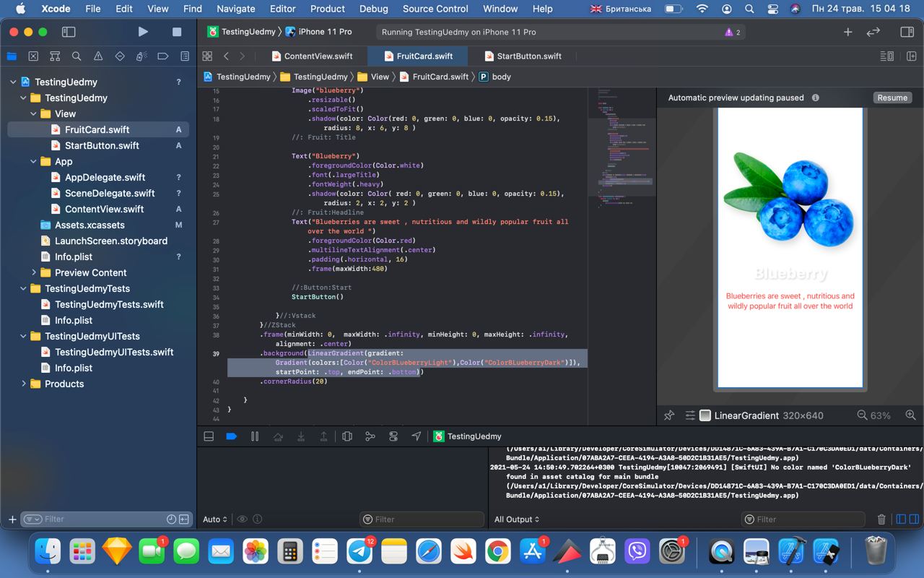
Task: Open the Report navigator
Action: click(185, 56)
